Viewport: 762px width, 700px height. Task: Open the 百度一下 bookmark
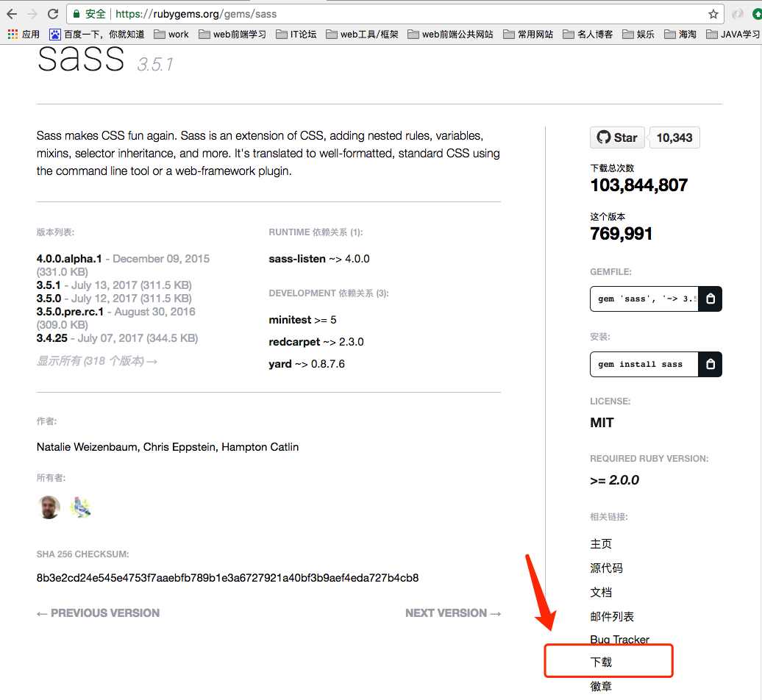(x=97, y=34)
